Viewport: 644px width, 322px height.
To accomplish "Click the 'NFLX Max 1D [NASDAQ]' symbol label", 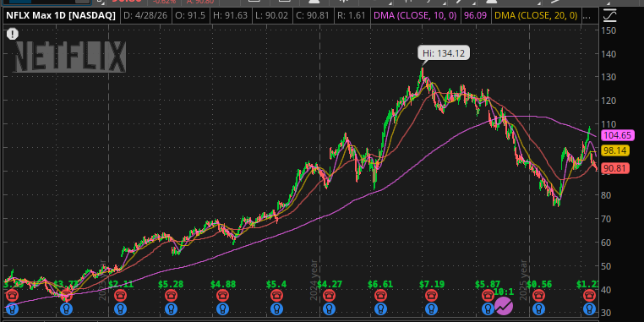I will tap(61, 16).
